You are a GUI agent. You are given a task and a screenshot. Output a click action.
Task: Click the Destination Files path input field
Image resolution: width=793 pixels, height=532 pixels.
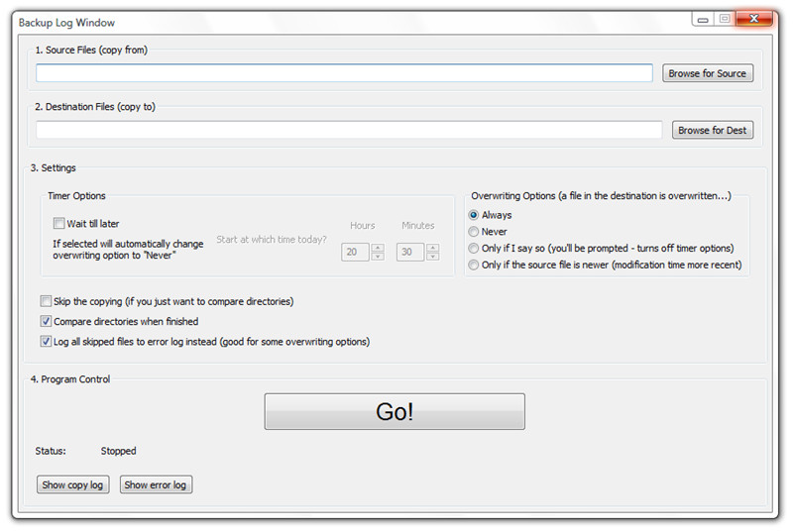(349, 130)
